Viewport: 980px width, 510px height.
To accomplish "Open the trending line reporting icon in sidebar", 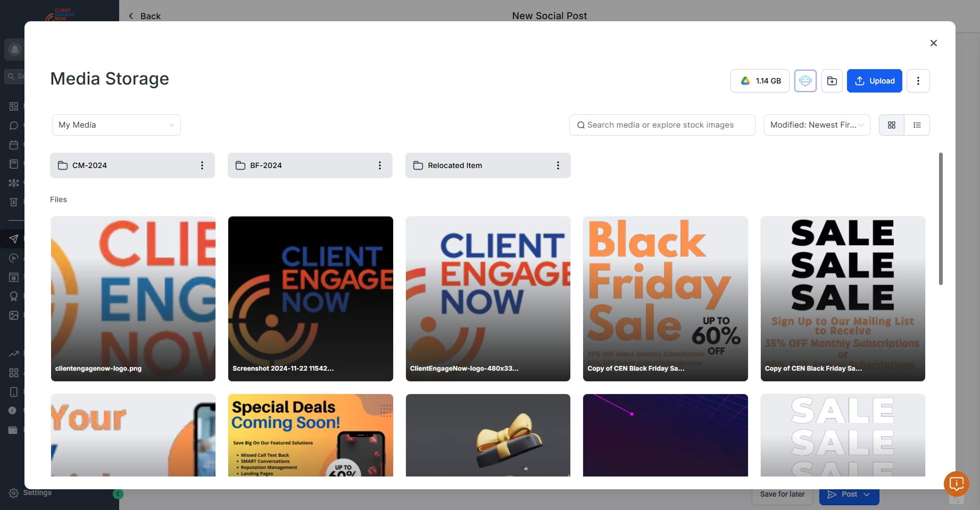I will click(14, 354).
